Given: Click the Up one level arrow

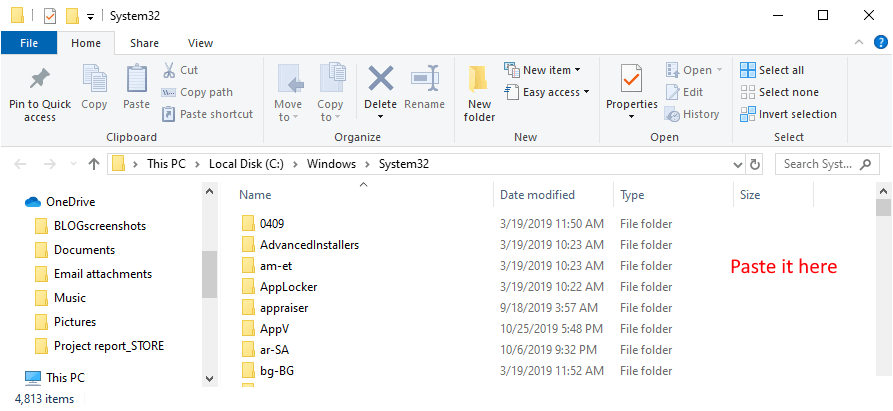Looking at the screenshot, I should [94, 165].
